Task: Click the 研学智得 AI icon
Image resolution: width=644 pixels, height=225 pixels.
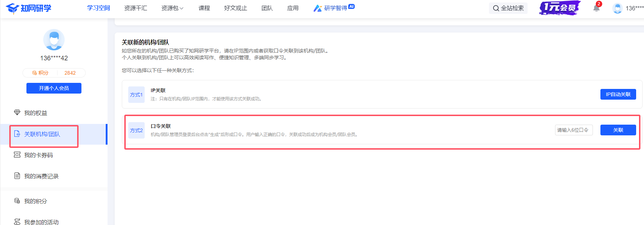Action: (318, 8)
